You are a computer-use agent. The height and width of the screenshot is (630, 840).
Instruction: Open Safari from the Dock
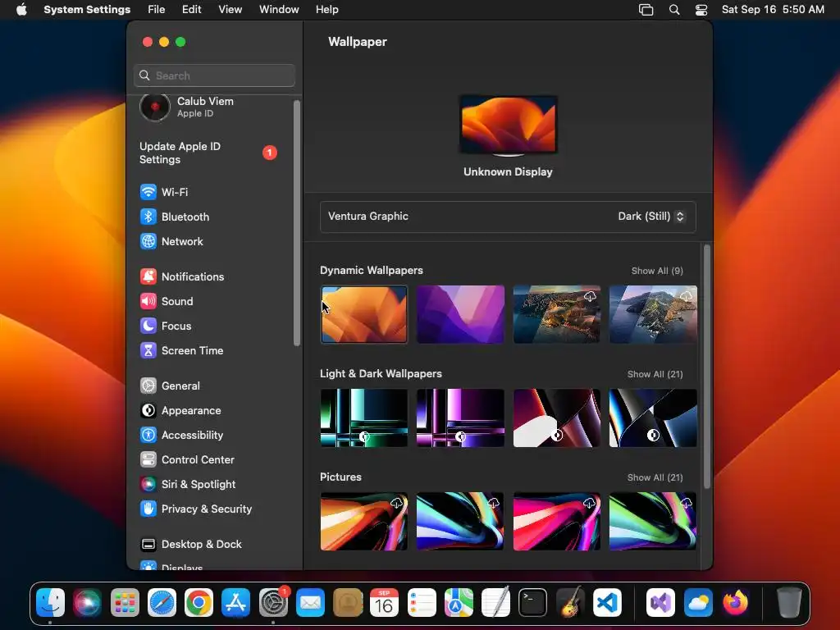[162, 603]
